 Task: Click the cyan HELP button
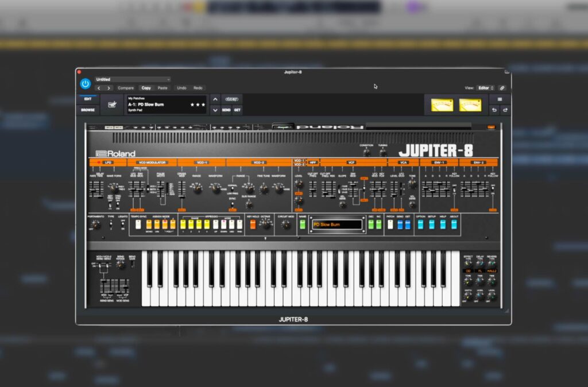(x=443, y=225)
